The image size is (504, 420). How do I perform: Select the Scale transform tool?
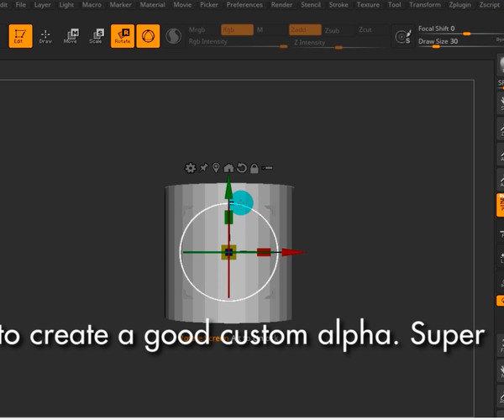click(97, 36)
